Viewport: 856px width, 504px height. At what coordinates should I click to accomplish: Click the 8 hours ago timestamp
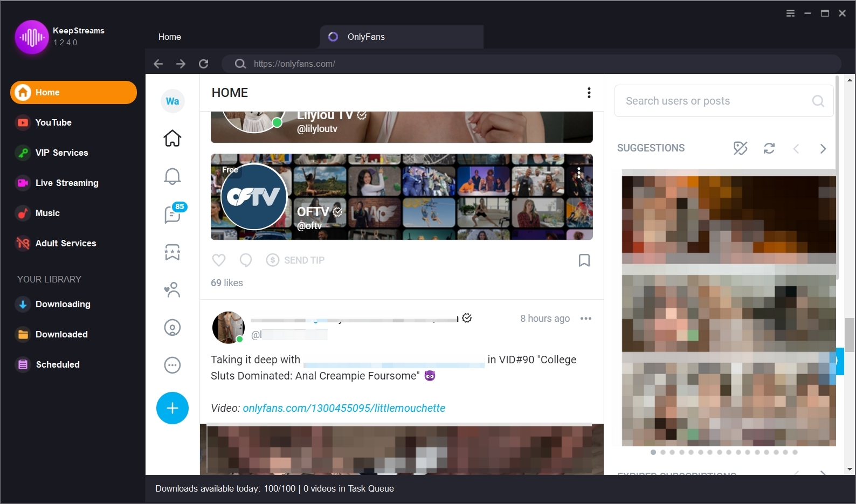pos(545,319)
